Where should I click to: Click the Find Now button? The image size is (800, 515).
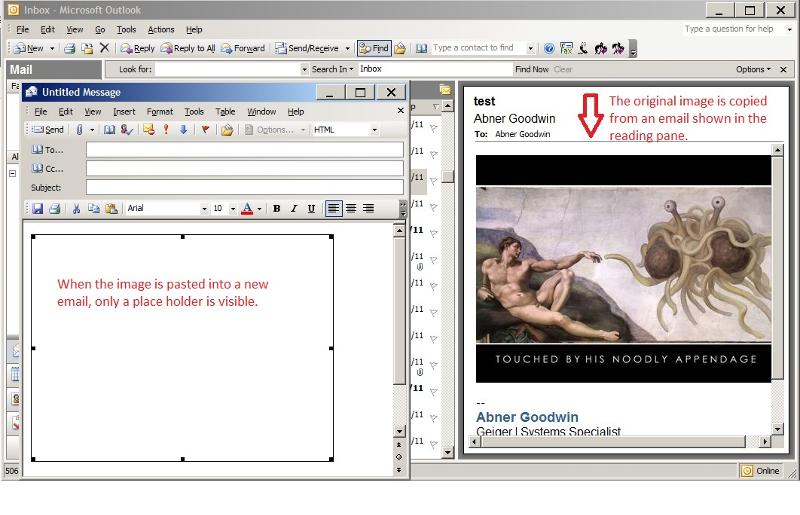pos(532,69)
